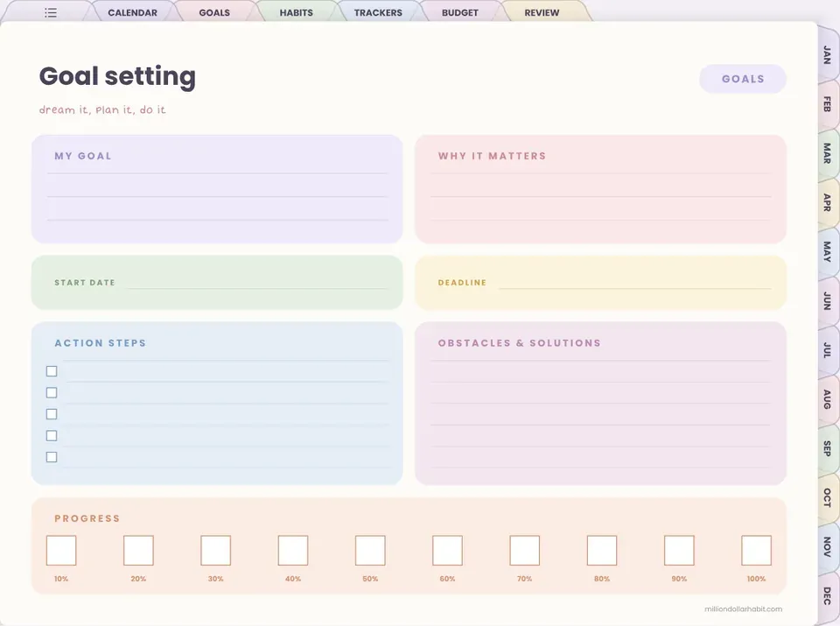Click the NOV side tab
Viewport: 840px width, 626px height.
pos(829,546)
